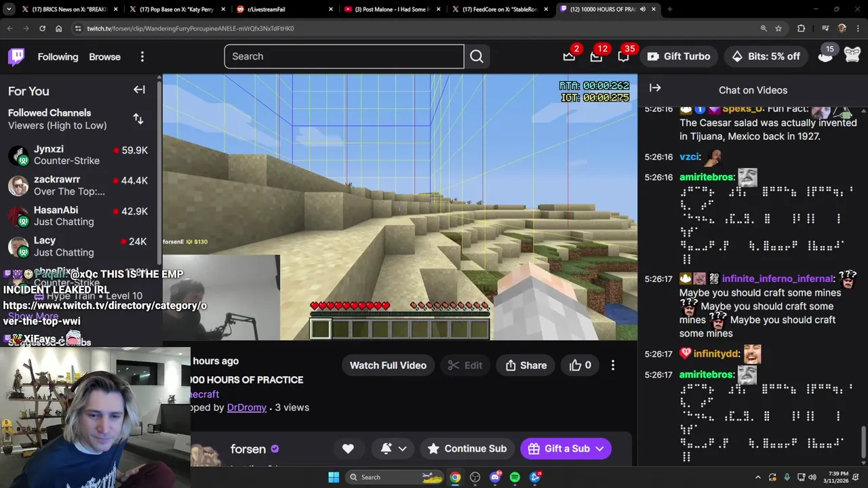
Task: Switch to r/LivestreamFail tab
Action: coord(285,9)
